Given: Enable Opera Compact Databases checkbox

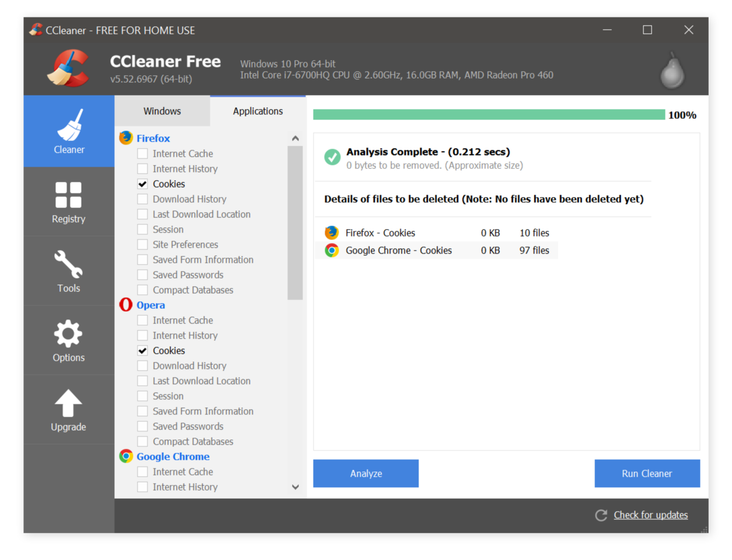Looking at the screenshot, I should (142, 441).
